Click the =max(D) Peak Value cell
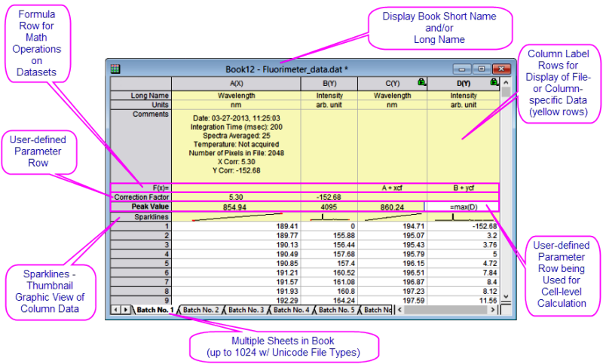The height and width of the screenshot is (364, 603). (x=463, y=206)
